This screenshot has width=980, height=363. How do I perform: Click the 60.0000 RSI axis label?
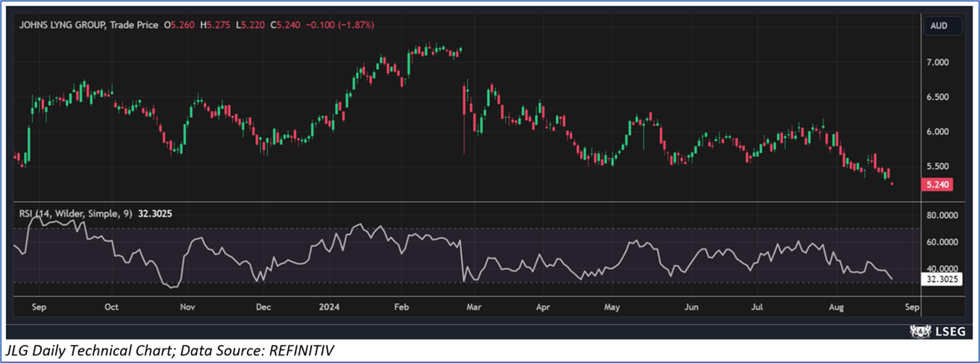[941, 242]
